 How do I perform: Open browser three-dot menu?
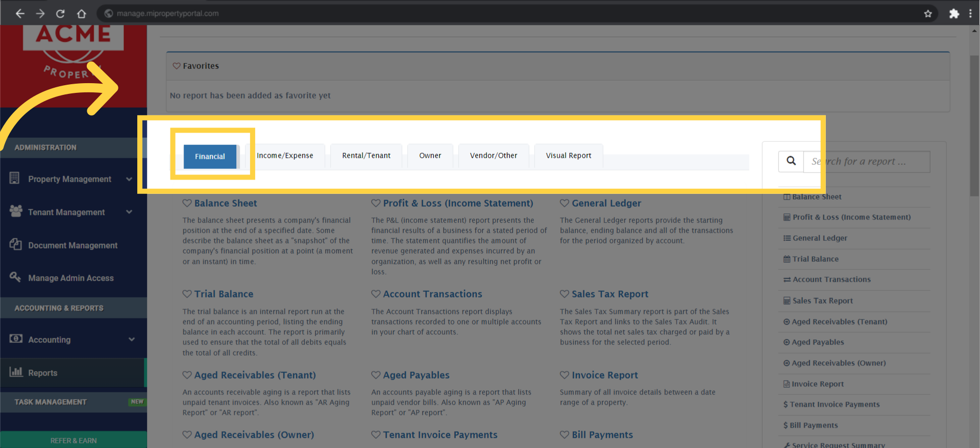tap(971, 14)
